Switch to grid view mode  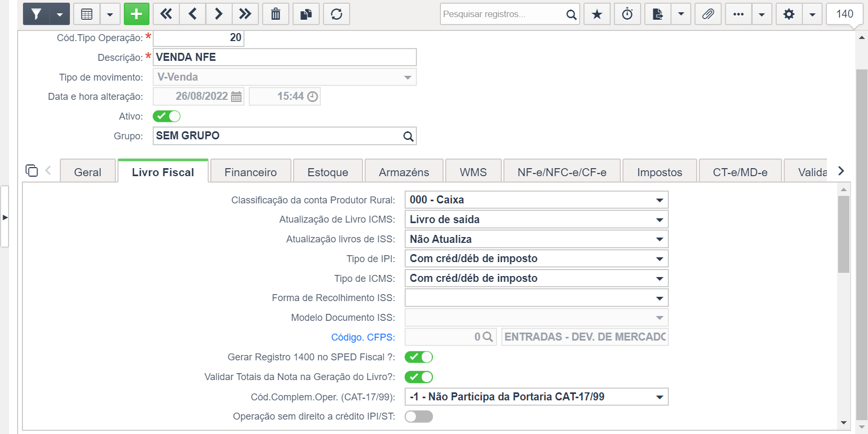tap(86, 14)
